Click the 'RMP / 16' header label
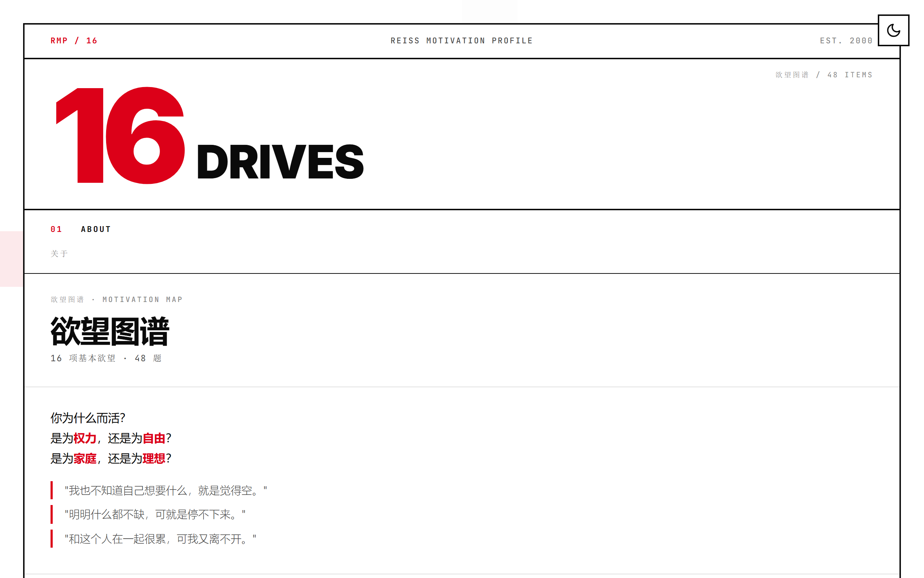This screenshot has height=578, width=924. (x=74, y=40)
